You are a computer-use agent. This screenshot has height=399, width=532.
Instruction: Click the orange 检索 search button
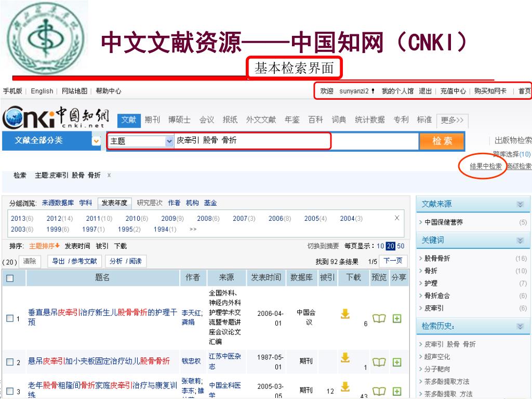point(442,141)
